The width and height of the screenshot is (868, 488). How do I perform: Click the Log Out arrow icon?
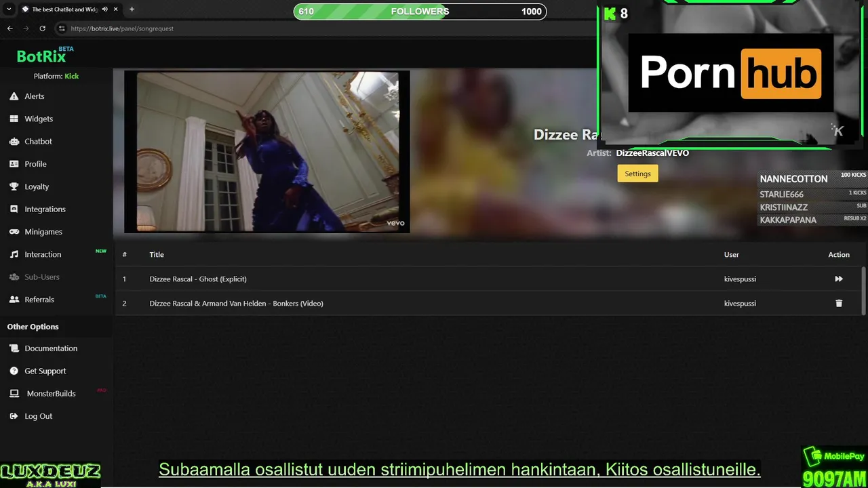14,416
